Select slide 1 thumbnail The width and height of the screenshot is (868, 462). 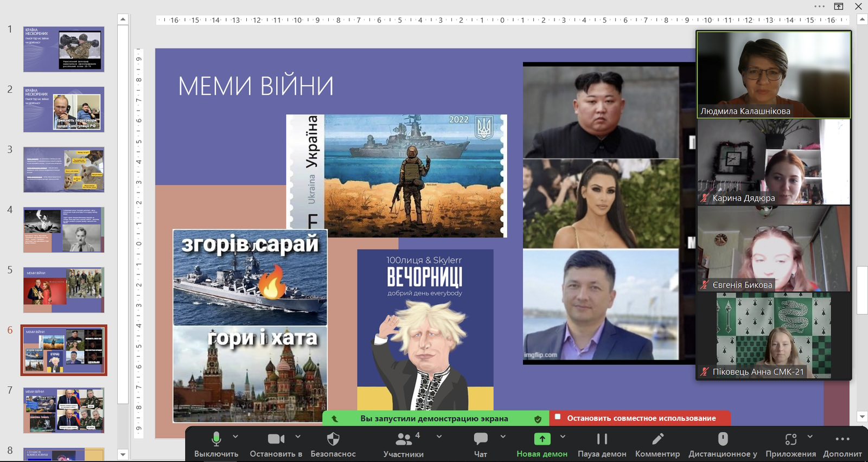point(64,49)
